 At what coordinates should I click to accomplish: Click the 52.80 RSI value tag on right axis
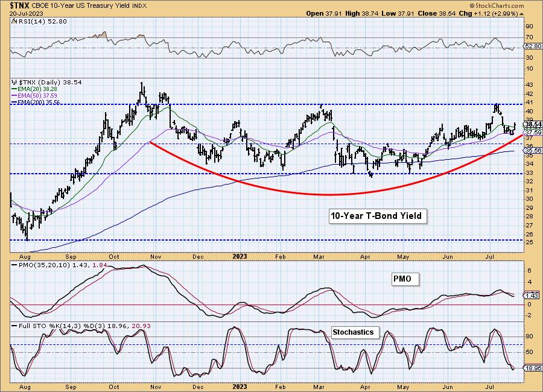click(533, 46)
